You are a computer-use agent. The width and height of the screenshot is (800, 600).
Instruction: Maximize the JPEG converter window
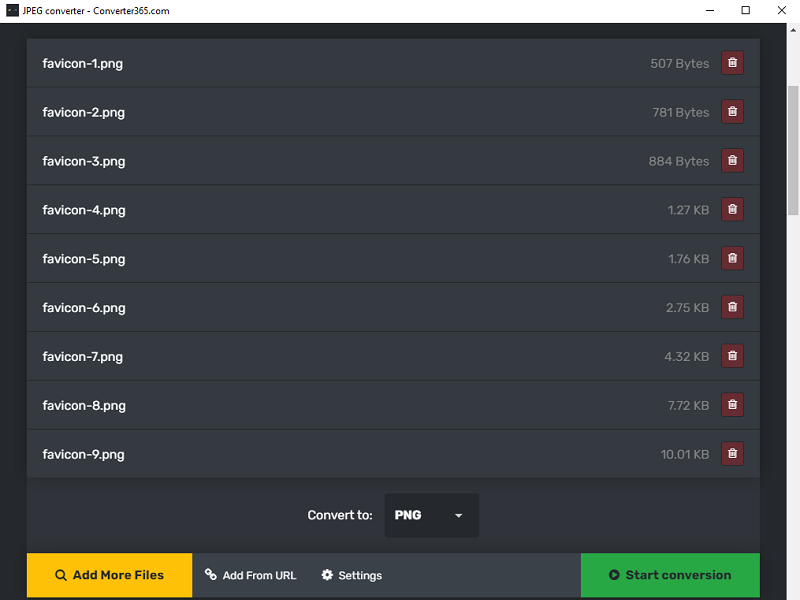tap(745, 10)
